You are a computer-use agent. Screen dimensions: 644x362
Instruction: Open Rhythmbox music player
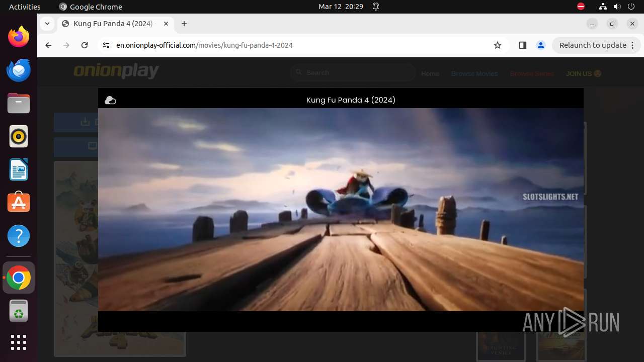click(x=19, y=137)
